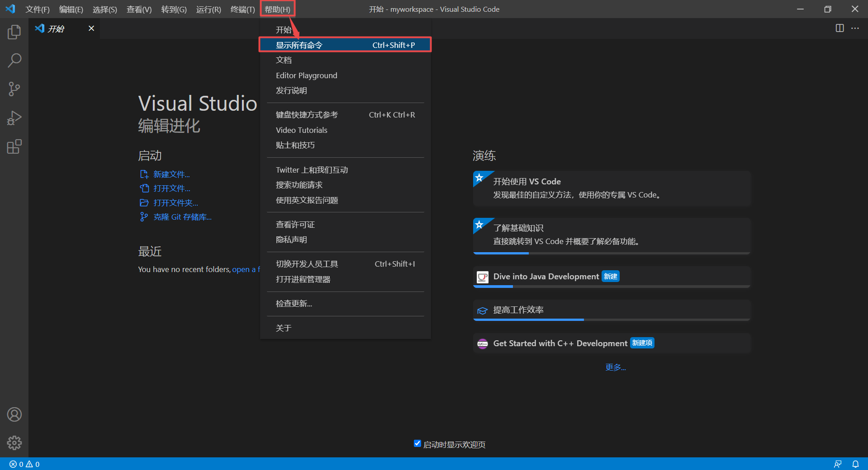The height and width of the screenshot is (470, 868).
Task: Select 打开进程管理器 menu entry
Action: coord(345,279)
